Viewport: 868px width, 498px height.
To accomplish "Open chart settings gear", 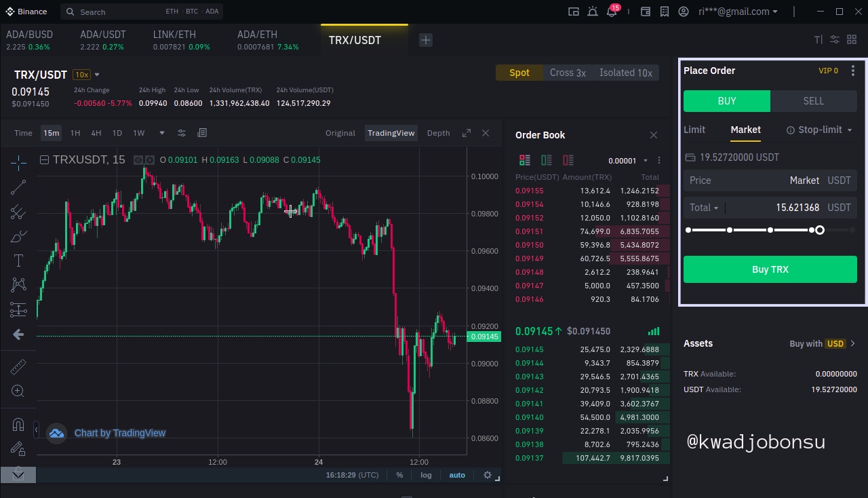I will 487,475.
